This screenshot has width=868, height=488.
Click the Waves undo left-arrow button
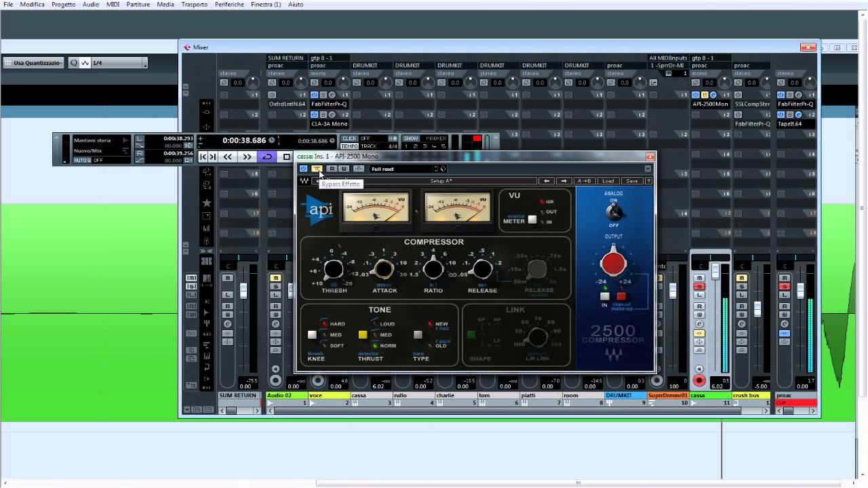[x=547, y=181]
